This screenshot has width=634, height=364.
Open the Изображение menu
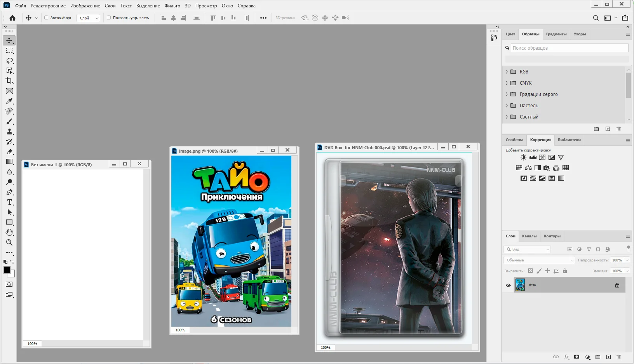[x=85, y=6]
